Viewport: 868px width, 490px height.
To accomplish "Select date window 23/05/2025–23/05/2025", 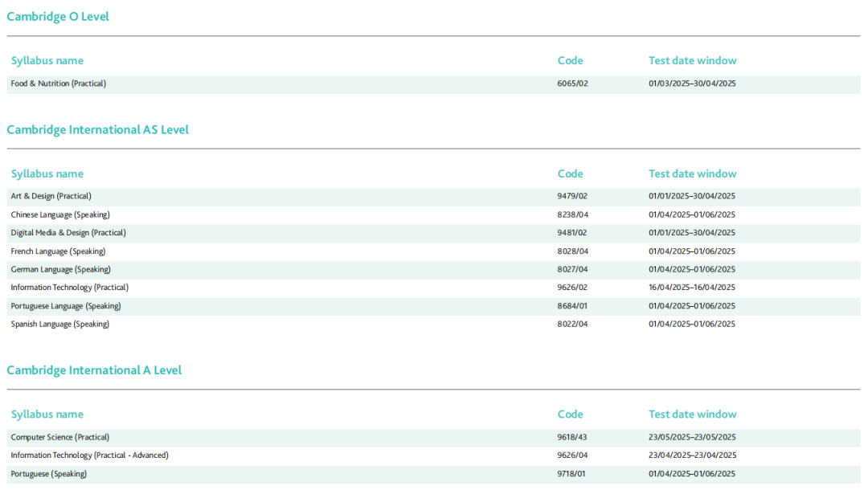I will (692, 437).
